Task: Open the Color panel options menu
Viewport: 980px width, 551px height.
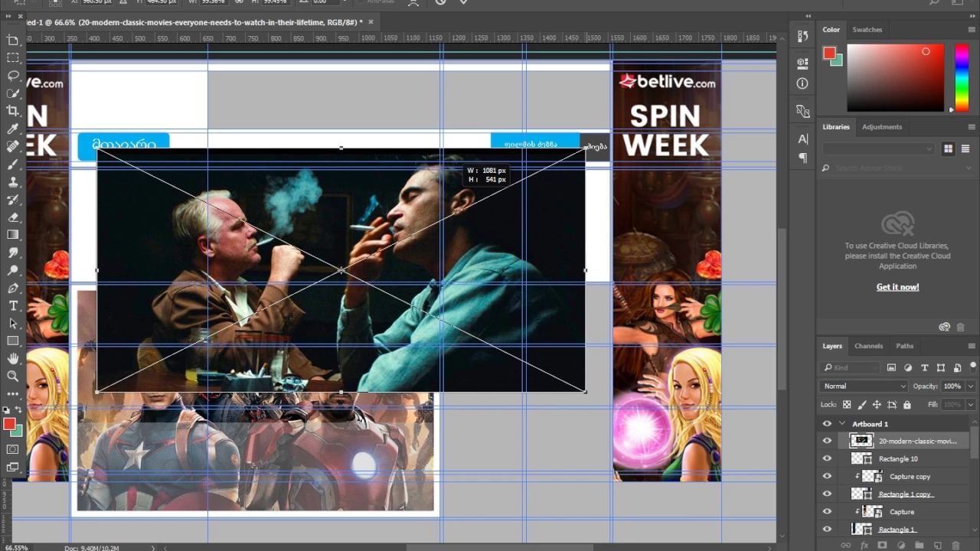Action: [x=972, y=29]
